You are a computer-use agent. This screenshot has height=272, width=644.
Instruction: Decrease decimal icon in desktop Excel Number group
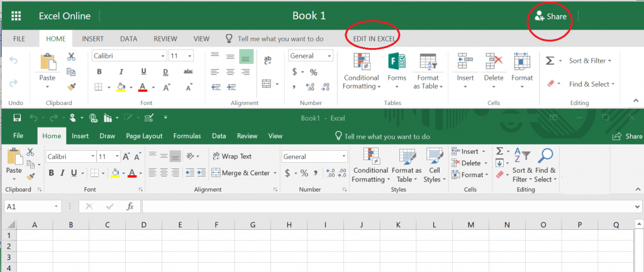tap(341, 173)
